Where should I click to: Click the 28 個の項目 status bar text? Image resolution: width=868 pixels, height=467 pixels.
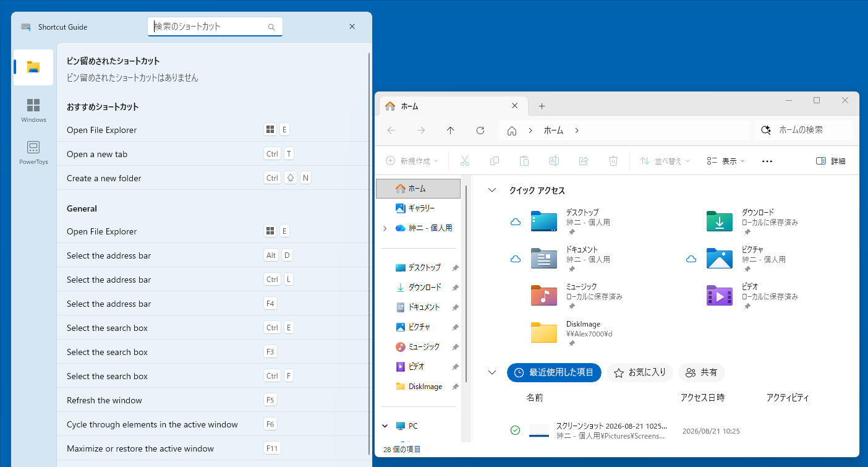(402, 449)
